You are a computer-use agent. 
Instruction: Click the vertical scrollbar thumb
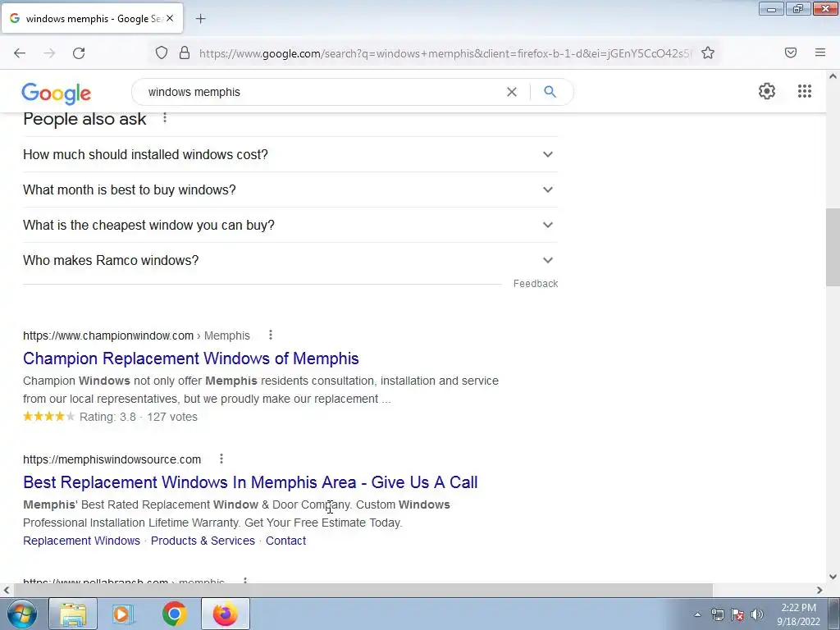[833, 248]
